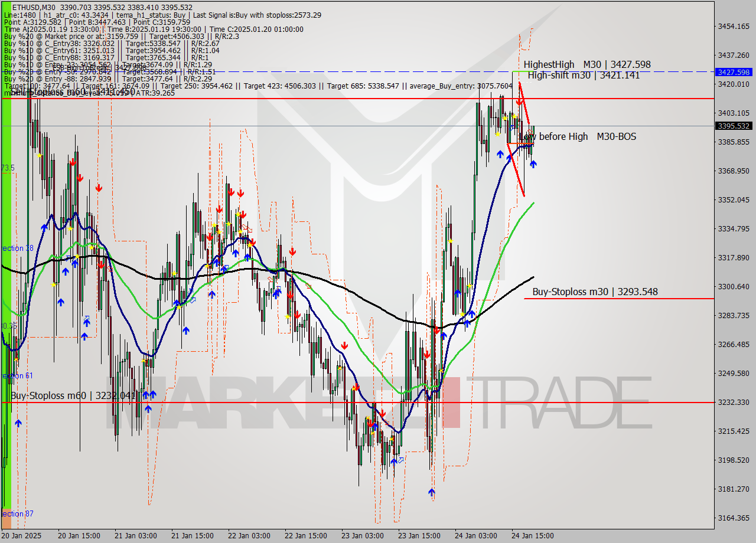Viewport: 756px width, 543px height.
Task: Click the 3164.365 price axis label
Action: pos(733,518)
